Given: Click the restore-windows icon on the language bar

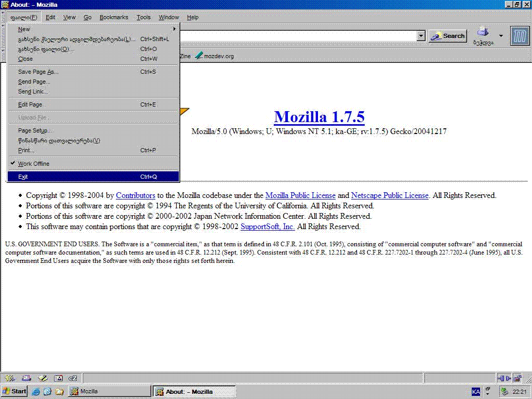Looking at the screenshot, I should point(488,389).
